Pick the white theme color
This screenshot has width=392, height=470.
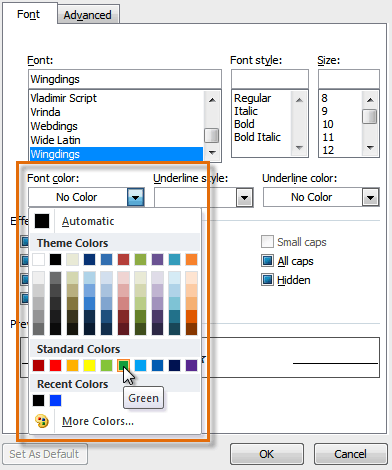[x=39, y=259]
